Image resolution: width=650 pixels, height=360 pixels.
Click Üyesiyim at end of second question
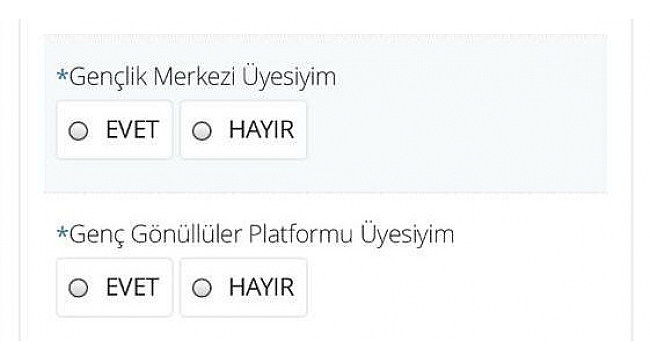pyautogui.click(x=407, y=235)
